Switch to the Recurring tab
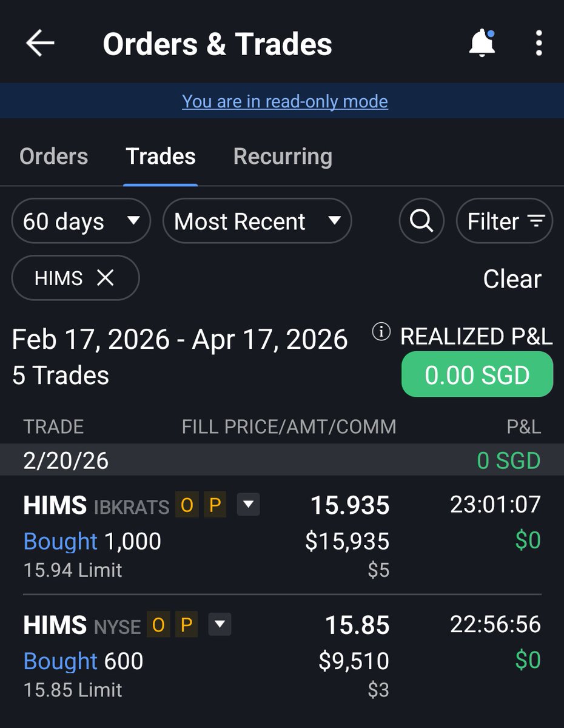564x728 pixels. (282, 156)
